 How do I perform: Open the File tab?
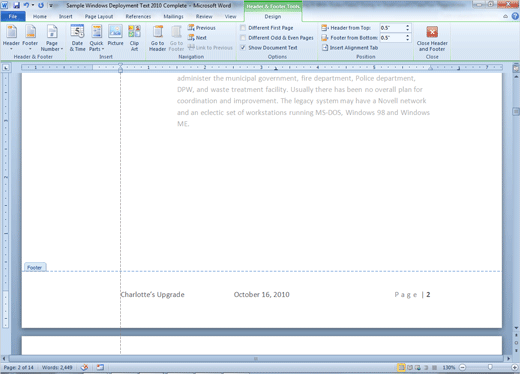[13, 16]
